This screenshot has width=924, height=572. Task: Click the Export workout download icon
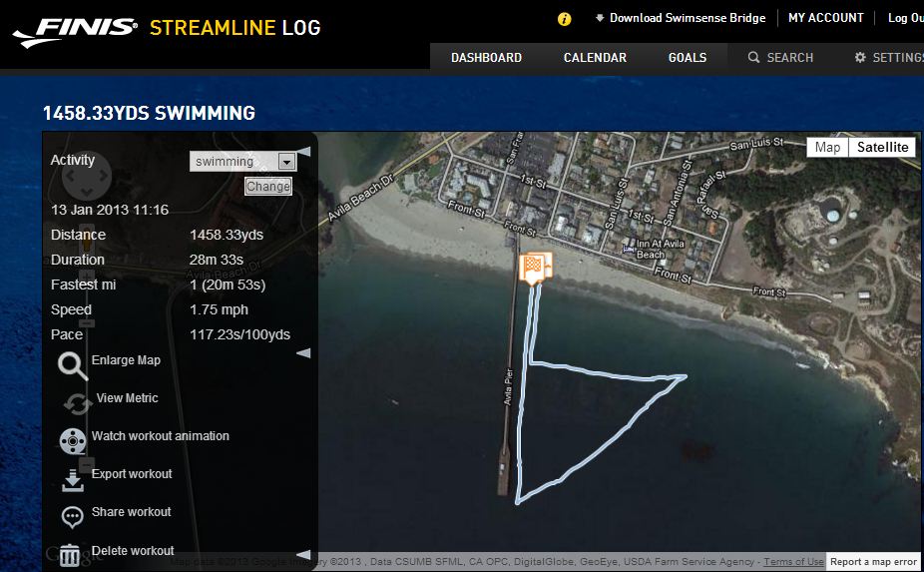click(x=73, y=480)
